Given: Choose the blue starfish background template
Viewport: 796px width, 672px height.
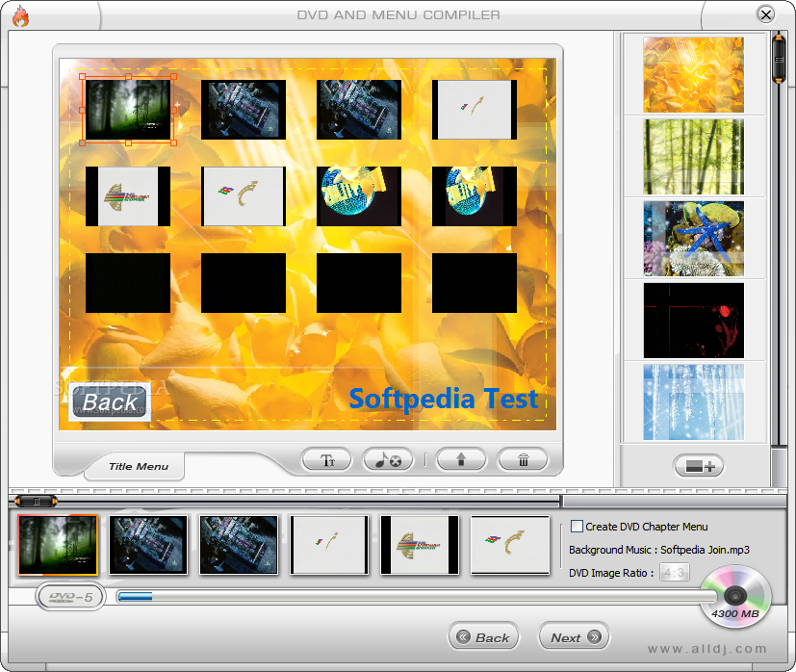Looking at the screenshot, I should click(693, 238).
